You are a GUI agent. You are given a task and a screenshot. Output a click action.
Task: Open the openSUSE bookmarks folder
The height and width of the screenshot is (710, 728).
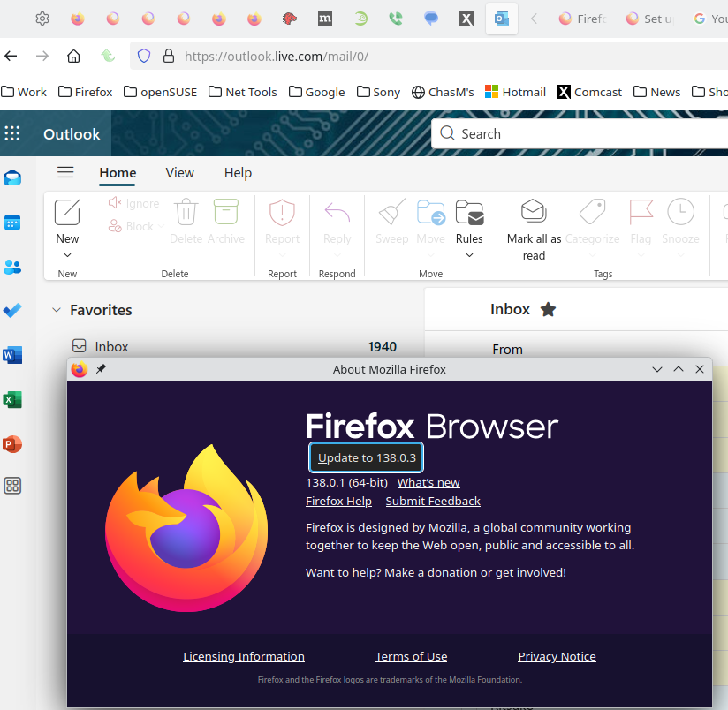[x=160, y=92]
